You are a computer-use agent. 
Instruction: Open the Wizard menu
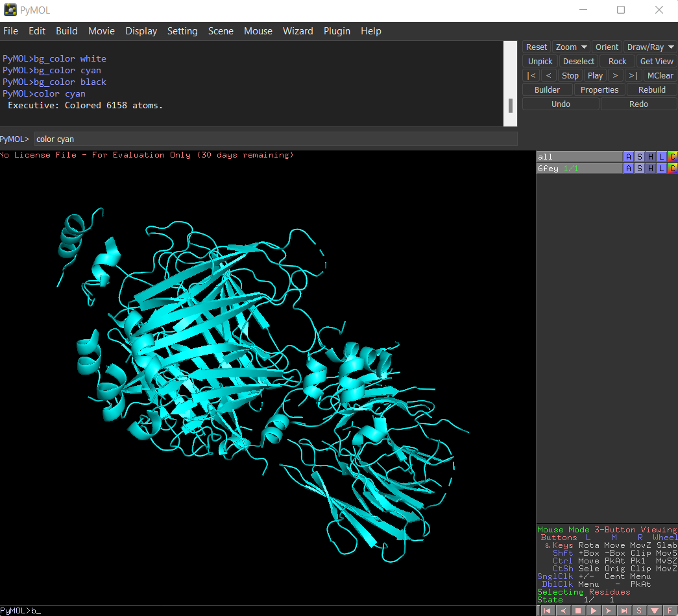[x=298, y=30]
